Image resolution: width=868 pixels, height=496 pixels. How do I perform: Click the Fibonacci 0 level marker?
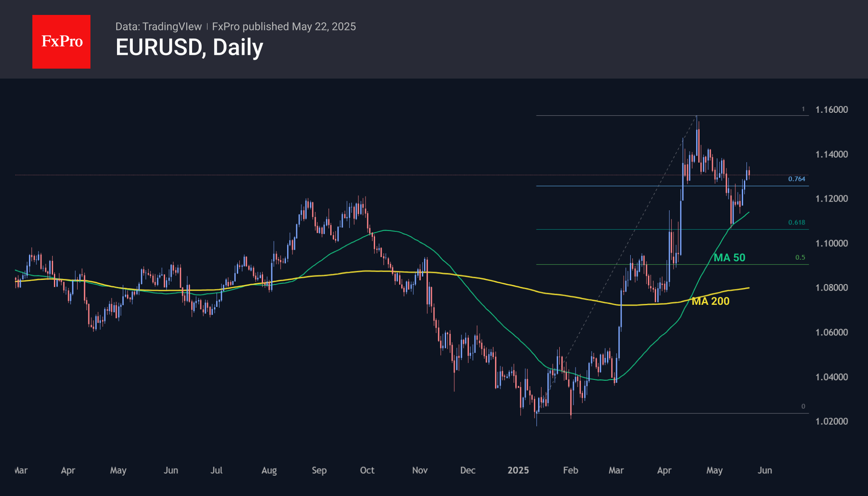803,406
